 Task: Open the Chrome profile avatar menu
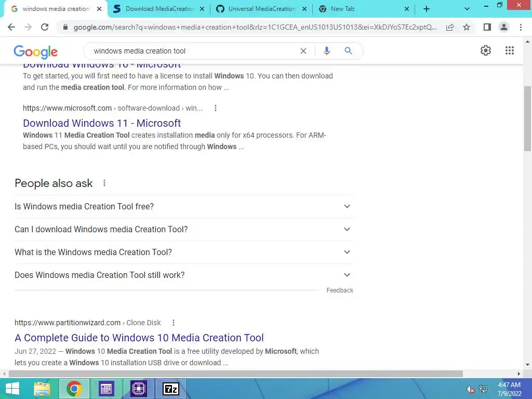tap(504, 27)
